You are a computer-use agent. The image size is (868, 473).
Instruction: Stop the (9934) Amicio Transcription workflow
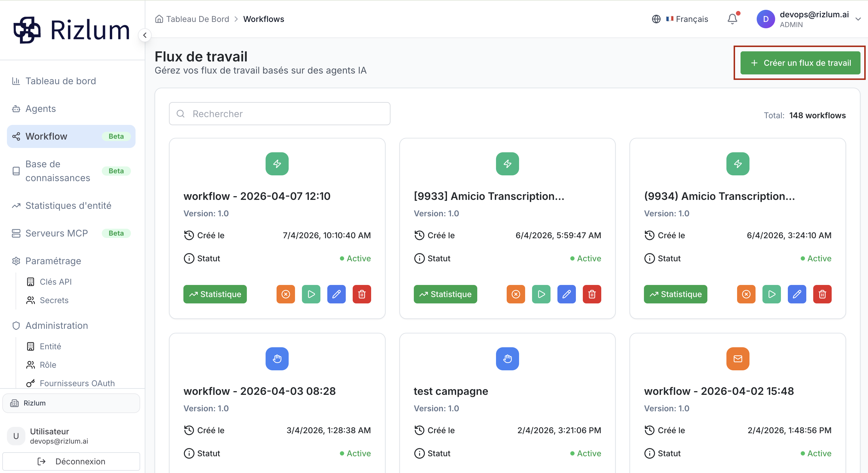[x=746, y=294]
